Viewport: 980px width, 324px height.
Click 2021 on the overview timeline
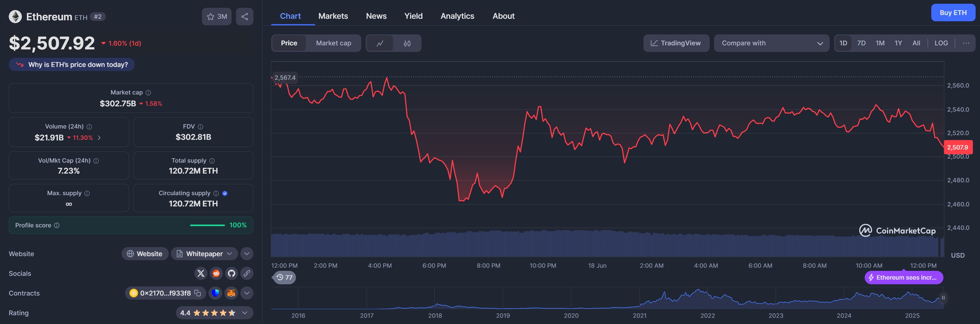pyautogui.click(x=639, y=316)
